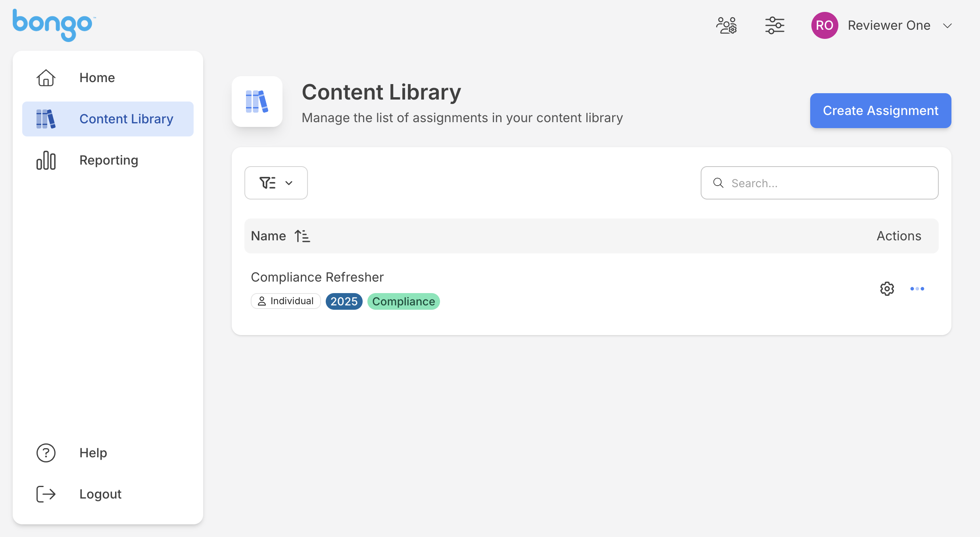Click the Content Library header books icon

click(257, 102)
